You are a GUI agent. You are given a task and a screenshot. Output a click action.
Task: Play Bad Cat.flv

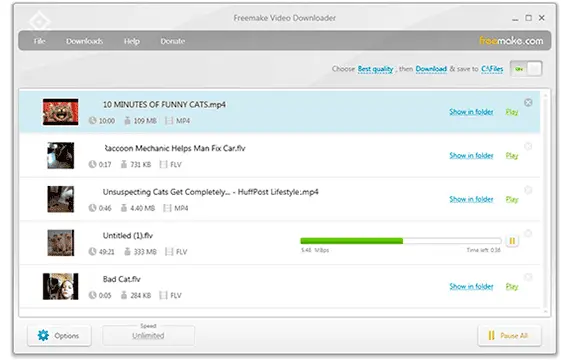(x=512, y=287)
